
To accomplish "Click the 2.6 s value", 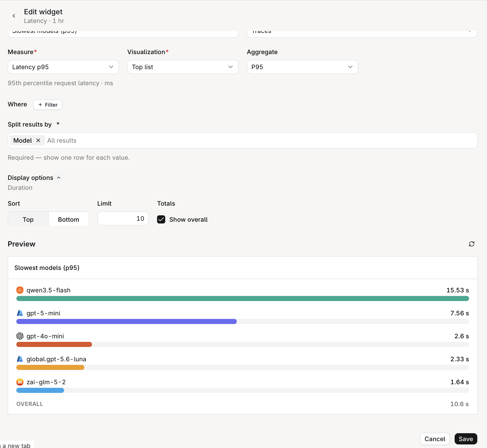I will pos(462,336).
